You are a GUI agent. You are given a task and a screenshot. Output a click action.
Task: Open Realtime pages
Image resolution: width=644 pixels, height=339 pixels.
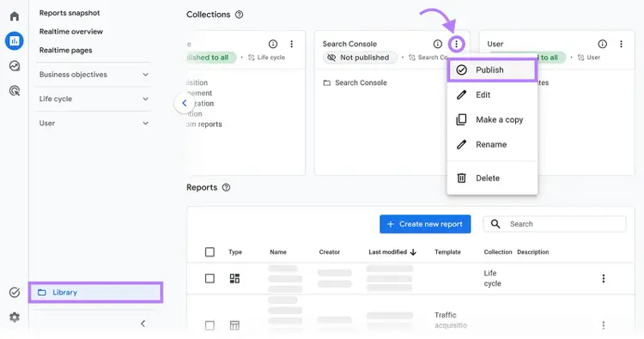(66, 50)
